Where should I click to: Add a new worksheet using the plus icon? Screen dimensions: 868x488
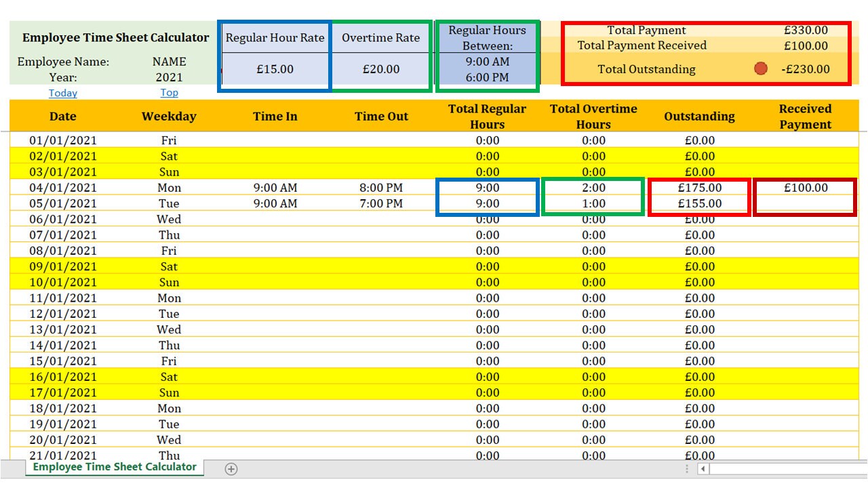pos(231,468)
